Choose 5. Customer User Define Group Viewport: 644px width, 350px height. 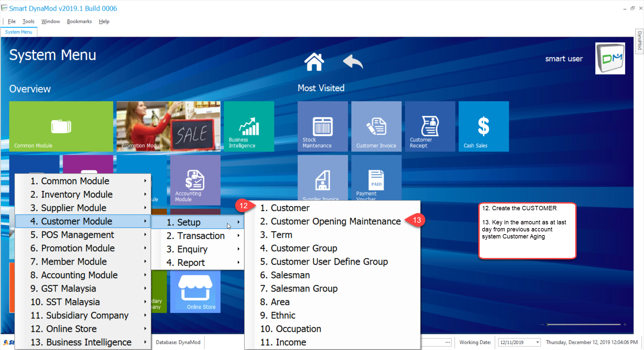332,261
